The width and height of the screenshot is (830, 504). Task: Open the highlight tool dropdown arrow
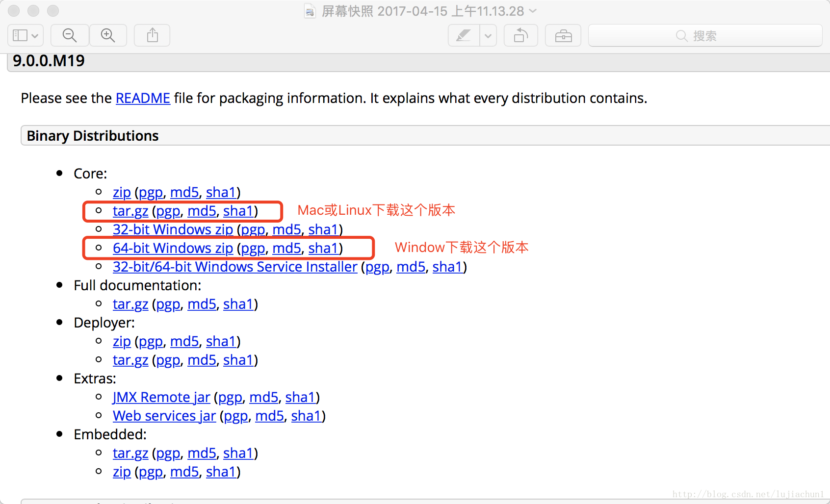pos(488,35)
